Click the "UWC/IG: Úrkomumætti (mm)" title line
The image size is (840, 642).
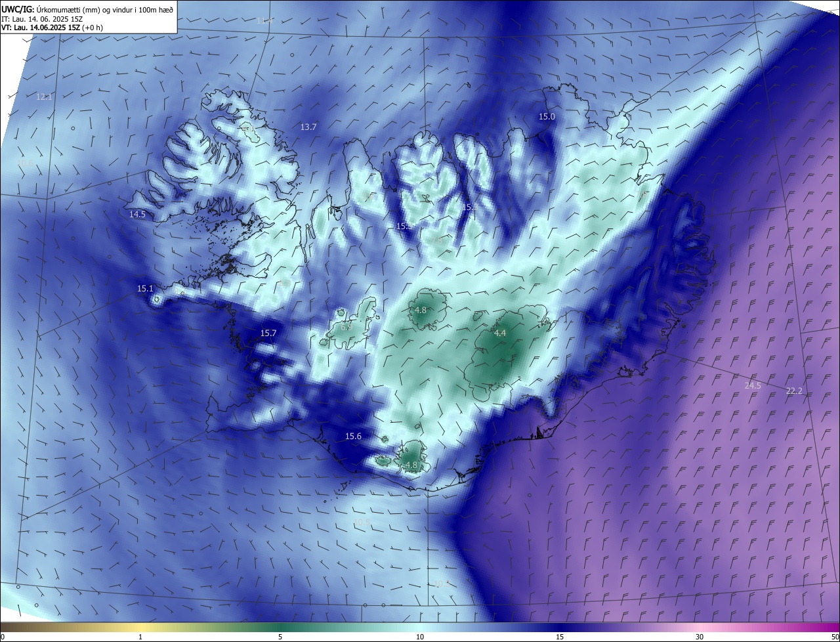87,9
